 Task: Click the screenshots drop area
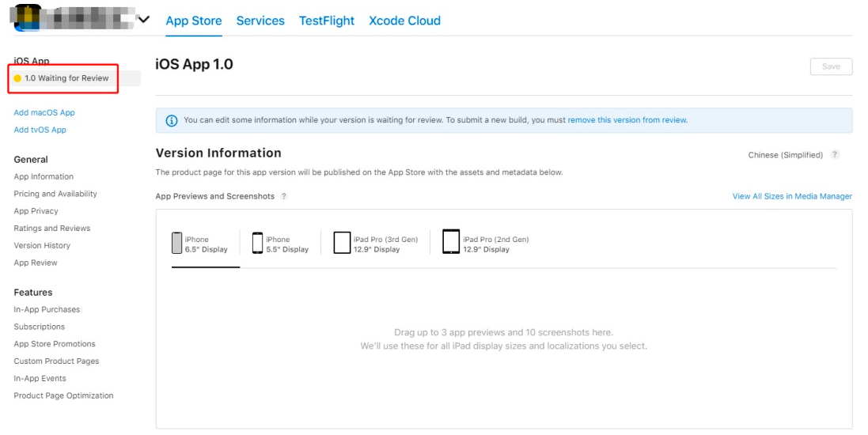[x=504, y=339]
